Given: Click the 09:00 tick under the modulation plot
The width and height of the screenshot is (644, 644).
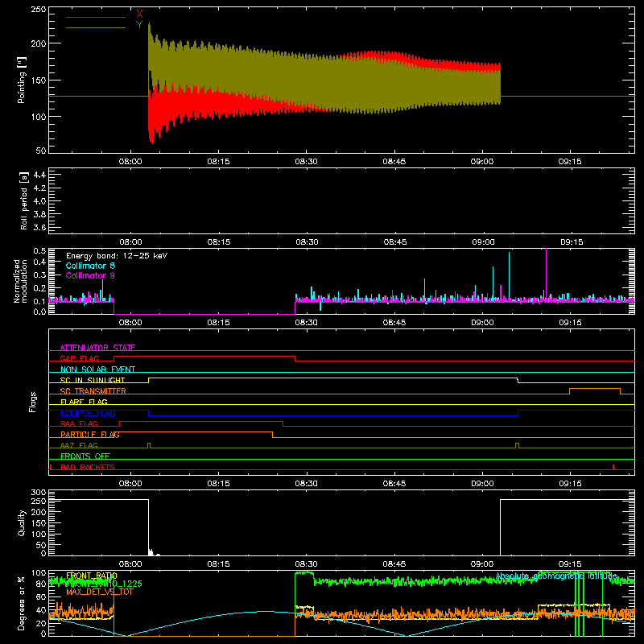Looking at the screenshot, I should pyautogui.click(x=482, y=323).
